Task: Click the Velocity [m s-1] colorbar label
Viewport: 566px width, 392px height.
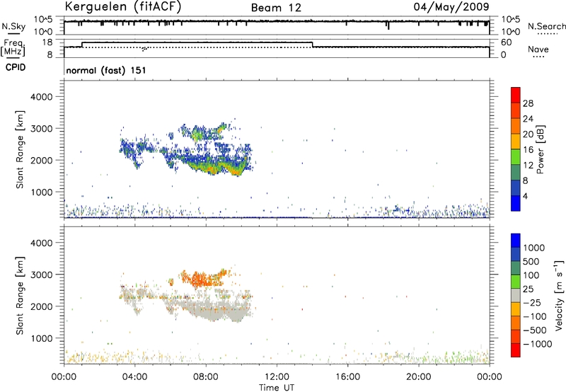Action: coord(559,295)
